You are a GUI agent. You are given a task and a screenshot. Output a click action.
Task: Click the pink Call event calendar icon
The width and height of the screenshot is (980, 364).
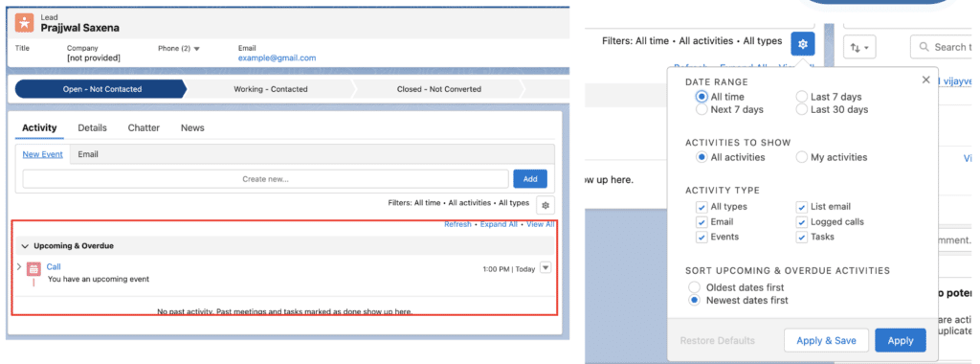33,269
